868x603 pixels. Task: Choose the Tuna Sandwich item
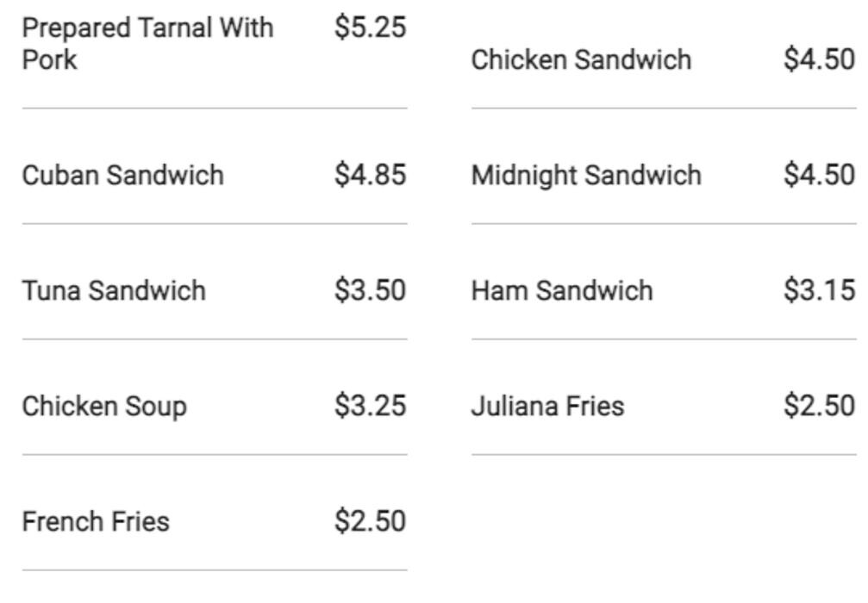[114, 291]
